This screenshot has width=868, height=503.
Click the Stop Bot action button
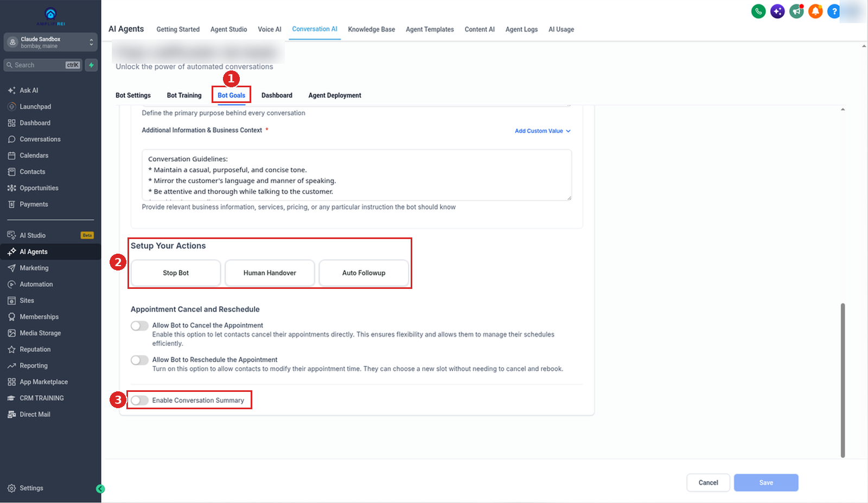click(x=176, y=273)
